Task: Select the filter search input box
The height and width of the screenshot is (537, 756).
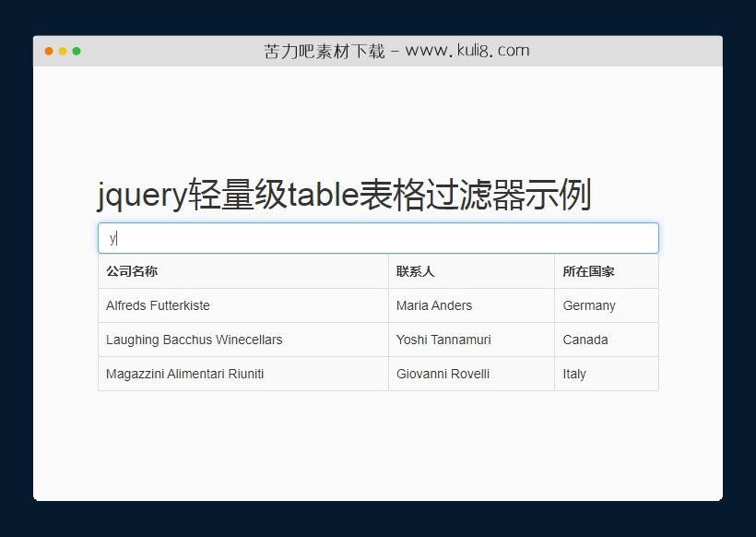Action: point(378,237)
